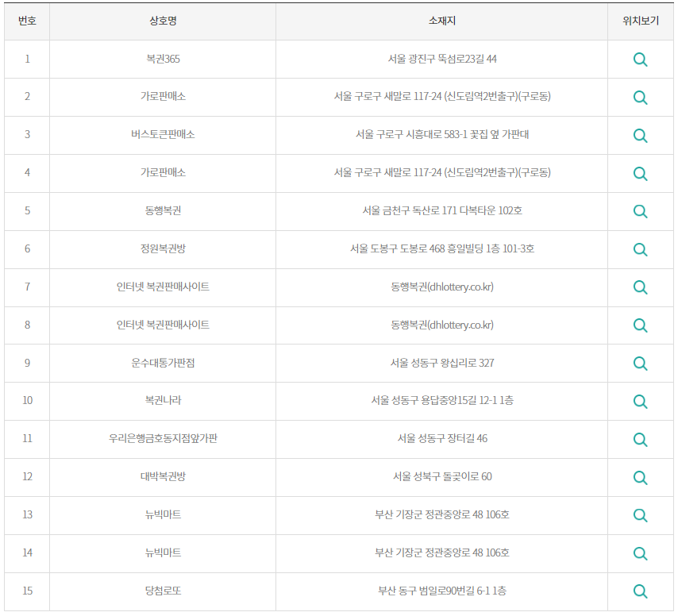Select store name 대박복권방
Image resolution: width=678 pixels, height=616 pixels.
pyautogui.click(x=163, y=476)
